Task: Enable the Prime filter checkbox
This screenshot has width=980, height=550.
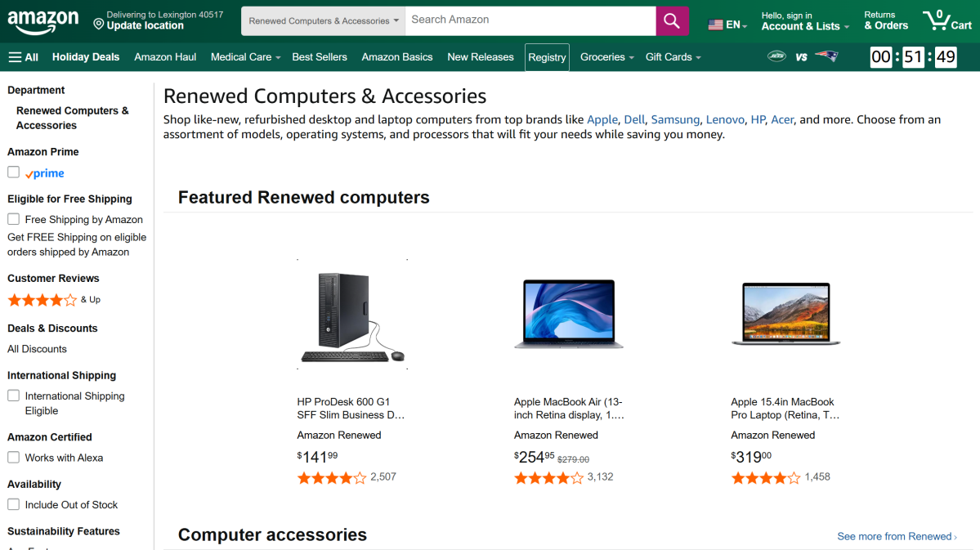Action: click(14, 172)
